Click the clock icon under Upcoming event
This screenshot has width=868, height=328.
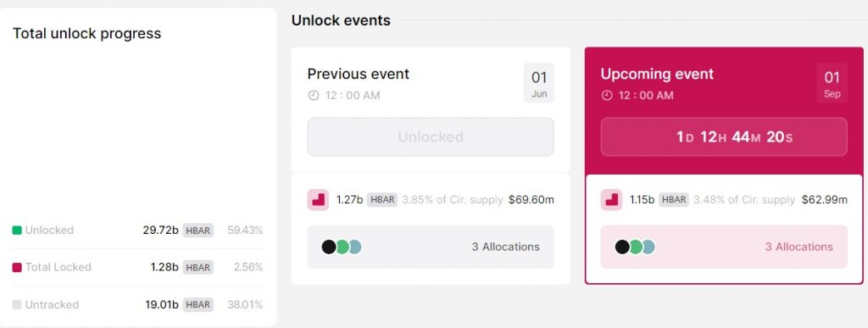tap(607, 95)
